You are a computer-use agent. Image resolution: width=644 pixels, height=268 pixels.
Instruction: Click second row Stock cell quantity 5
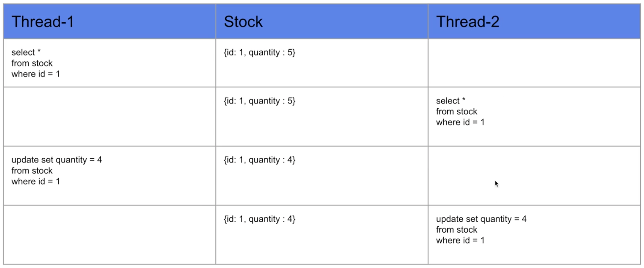click(x=322, y=117)
